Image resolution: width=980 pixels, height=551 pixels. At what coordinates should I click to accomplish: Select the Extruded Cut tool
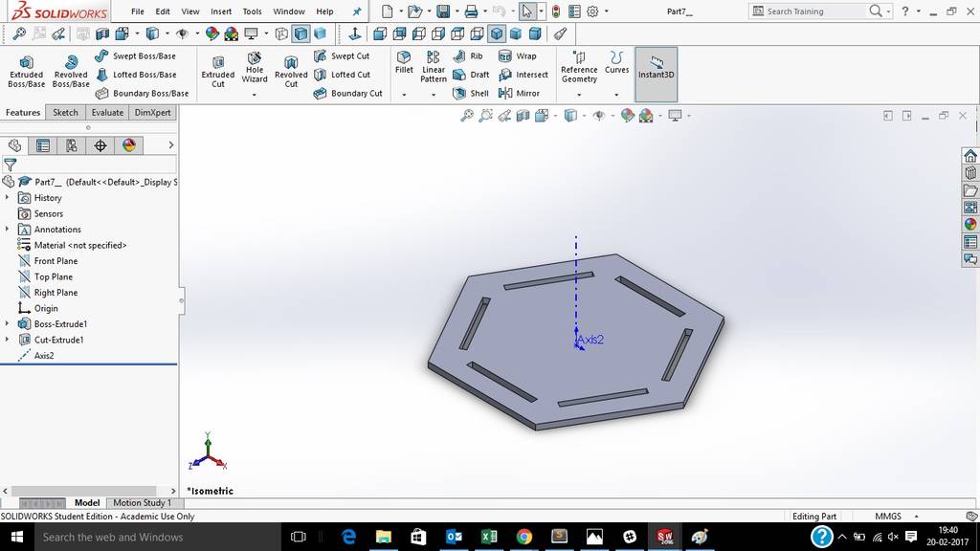(217, 71)
